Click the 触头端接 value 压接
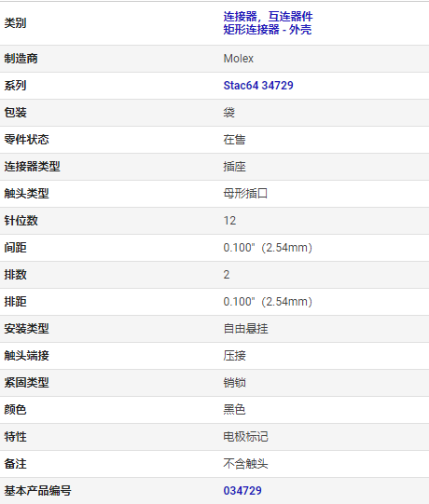This screenshot has width=429, height=504. coord(235,356)
